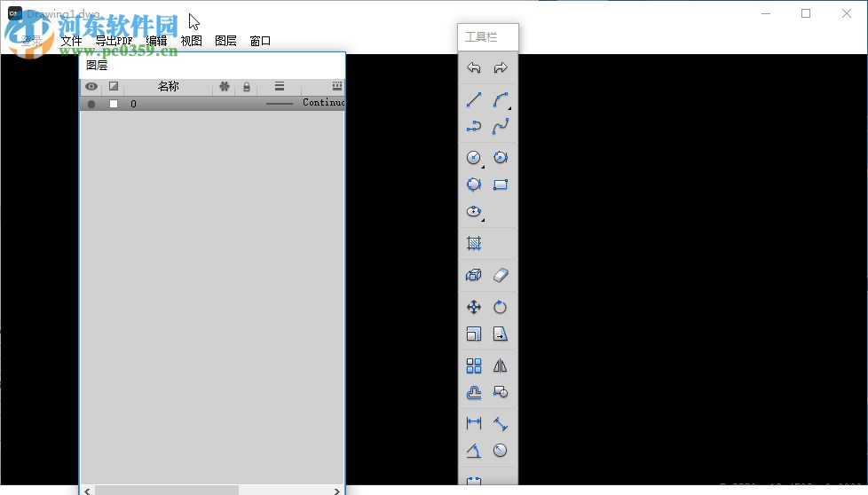Open the 图层 menu
Viewport: 868px width, 495px height.
point(225,41)
